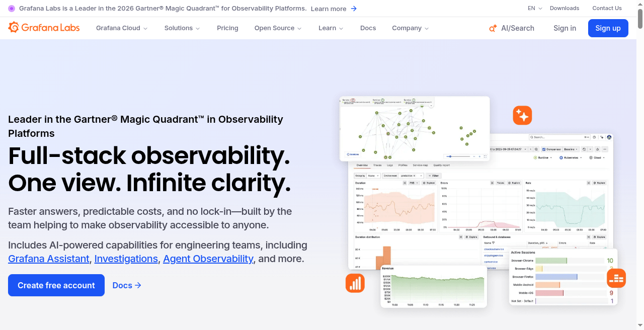Click the expand icon in Rate panel
The height and width of the screenshot is (330, 644).
pyautogui.click(x=589, y=183)
